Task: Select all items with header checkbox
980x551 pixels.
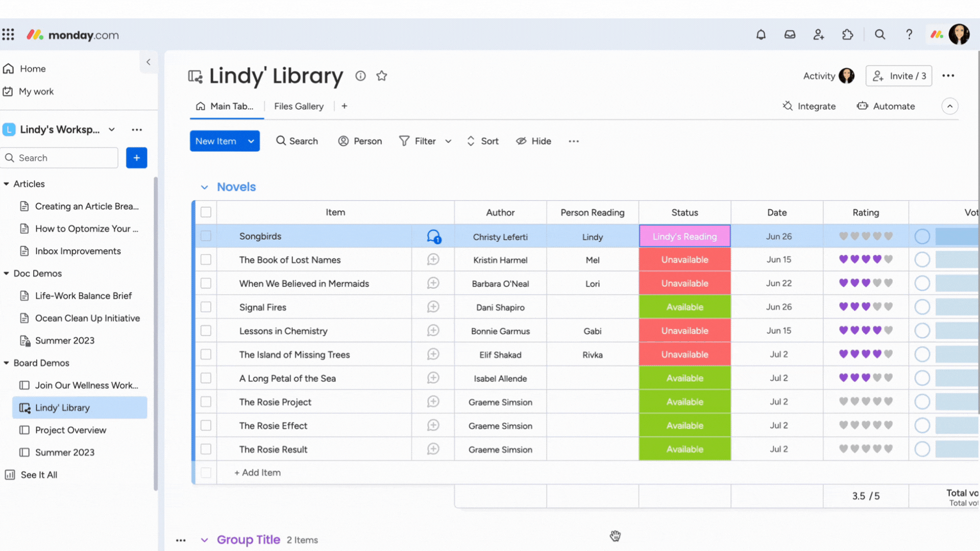Action: click(206, 212)
